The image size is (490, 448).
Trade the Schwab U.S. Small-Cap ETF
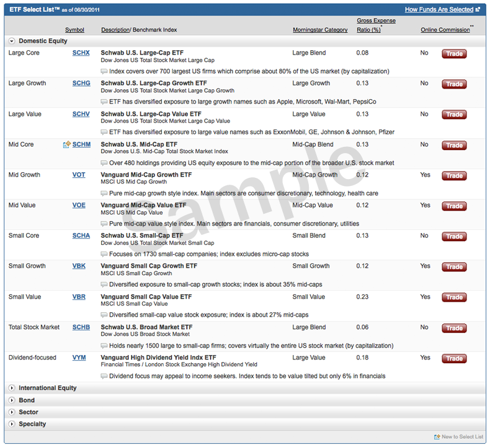pos(454,236)
